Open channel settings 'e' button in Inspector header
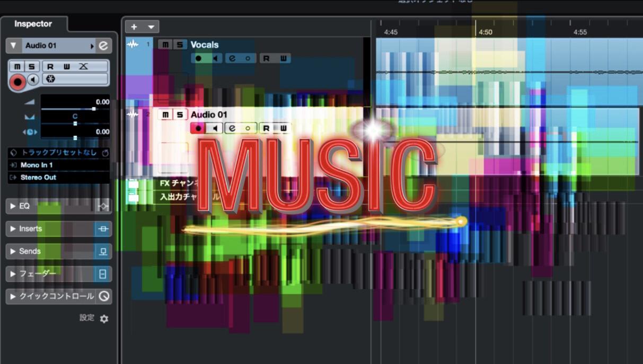Image resolution: width=643 pixels, height=364 pixels. tap(103, 46)
